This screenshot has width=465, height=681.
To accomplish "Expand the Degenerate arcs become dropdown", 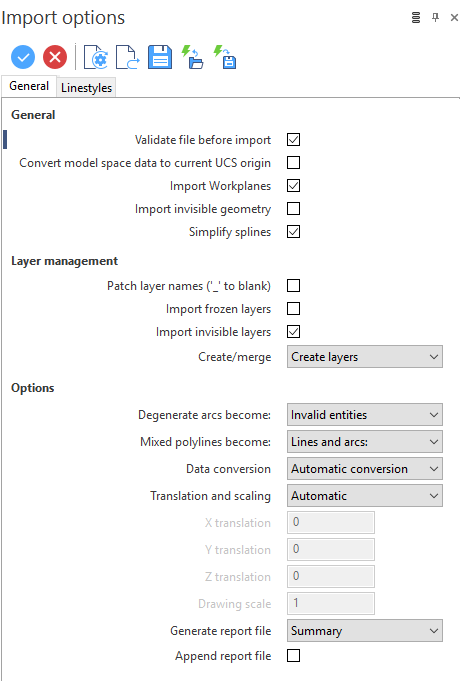I will (x=365, y=415).
